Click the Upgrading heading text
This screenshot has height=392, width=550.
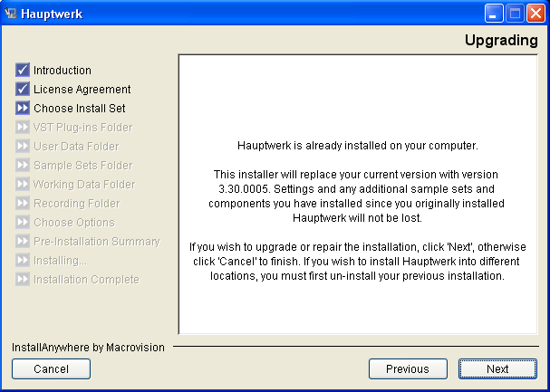coord(501,40)
